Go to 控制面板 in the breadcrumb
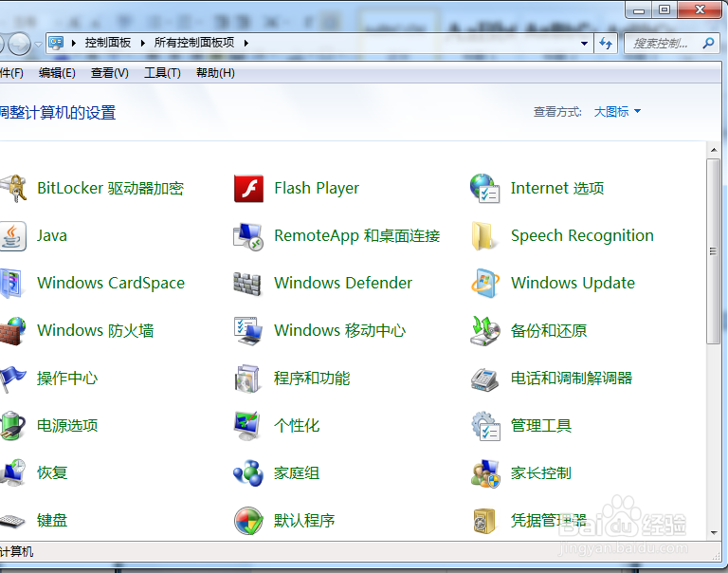 tap(108, 43)
